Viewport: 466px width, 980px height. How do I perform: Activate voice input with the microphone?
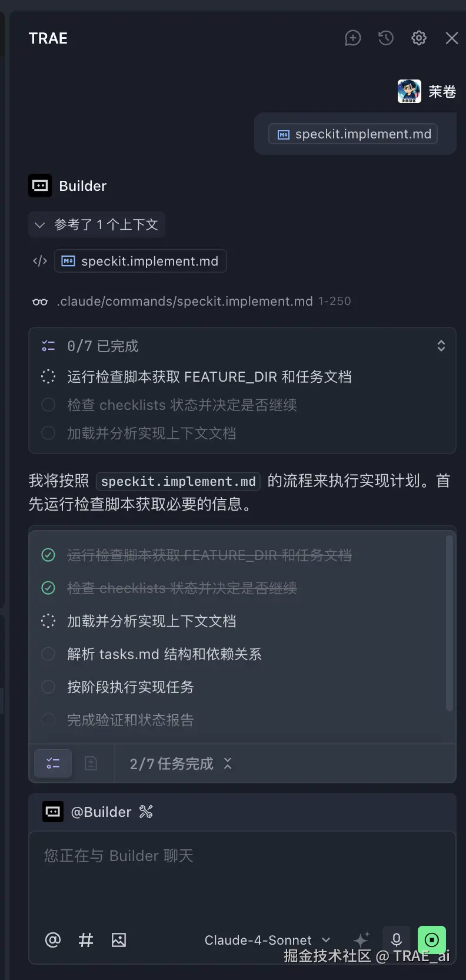click(397, 940)
